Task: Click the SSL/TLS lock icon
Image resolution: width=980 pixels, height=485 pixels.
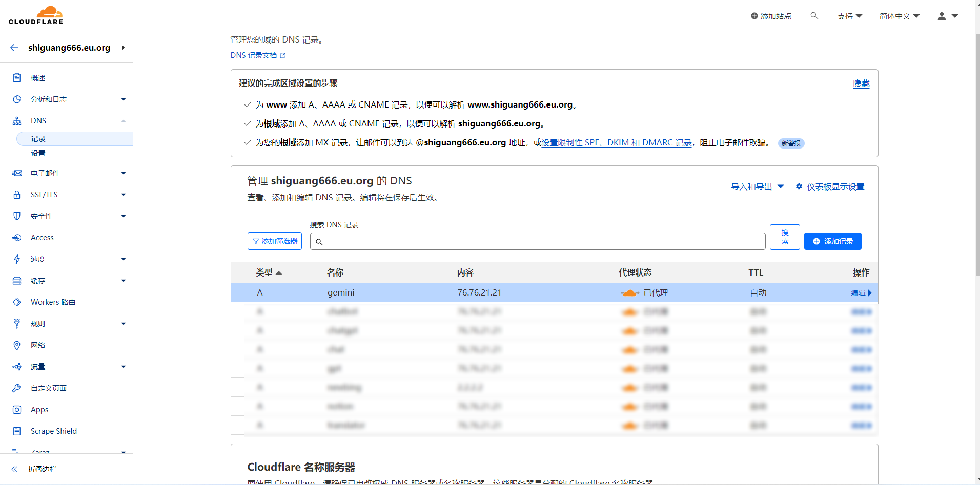Action: coord(17,195)
